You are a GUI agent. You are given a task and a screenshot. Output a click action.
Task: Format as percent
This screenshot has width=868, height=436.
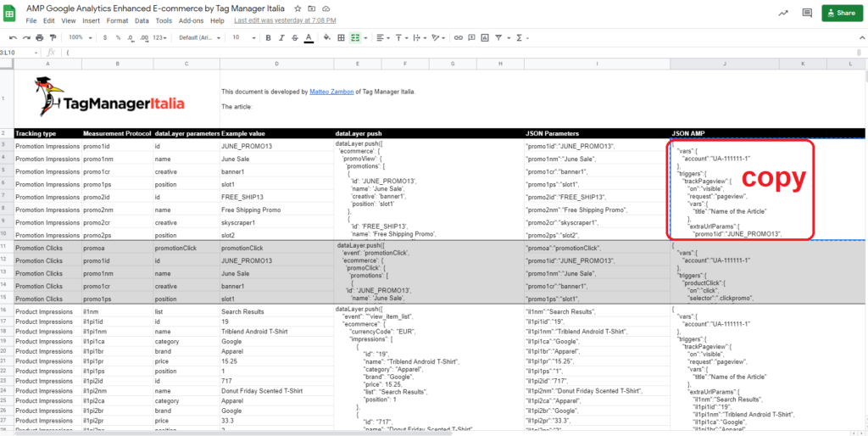pos(118,37)
